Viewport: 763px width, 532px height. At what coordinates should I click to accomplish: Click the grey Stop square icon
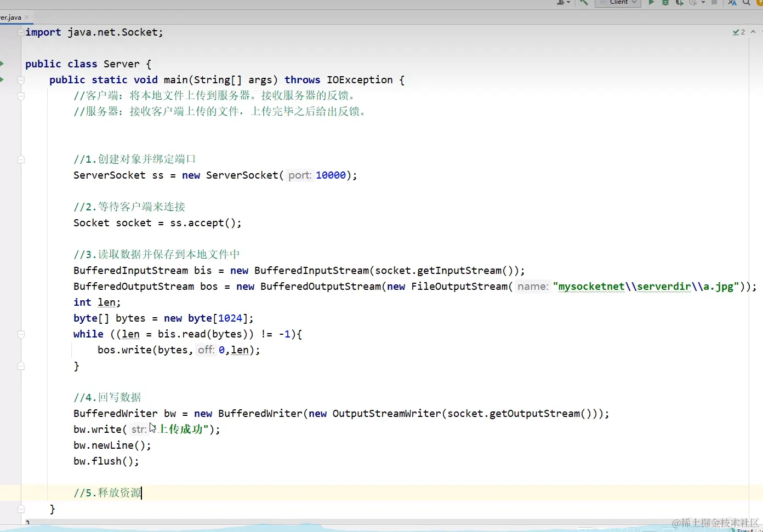[714, 3]
